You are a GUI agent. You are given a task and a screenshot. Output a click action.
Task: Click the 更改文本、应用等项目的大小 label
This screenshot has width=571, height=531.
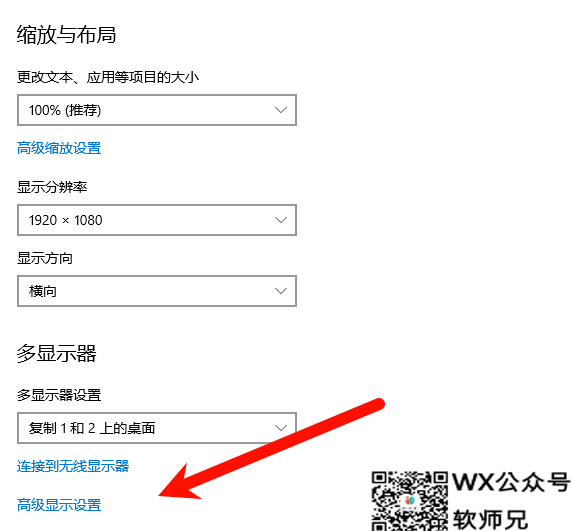coord(108,77)
